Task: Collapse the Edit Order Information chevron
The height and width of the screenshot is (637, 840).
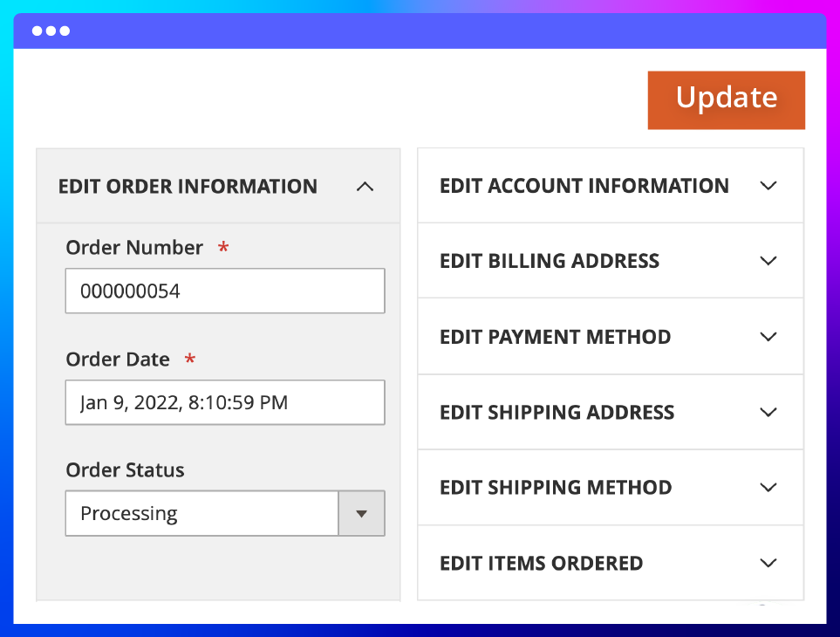Action: (365, 186)
